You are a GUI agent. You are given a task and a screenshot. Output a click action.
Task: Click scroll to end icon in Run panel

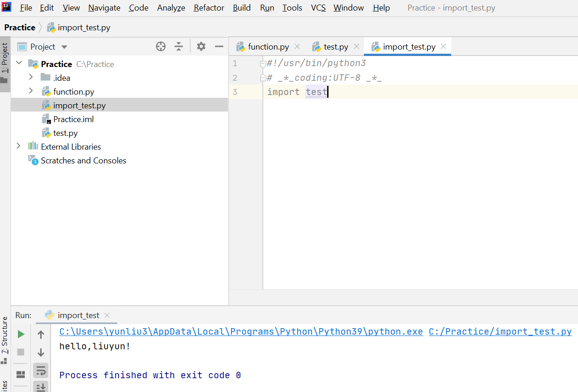[41, 387]
